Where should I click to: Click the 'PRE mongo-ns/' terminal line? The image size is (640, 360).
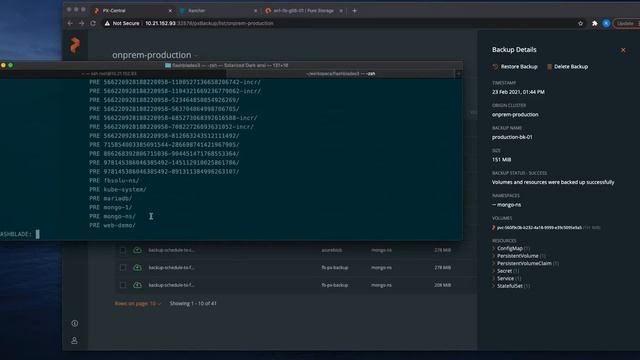113,216
